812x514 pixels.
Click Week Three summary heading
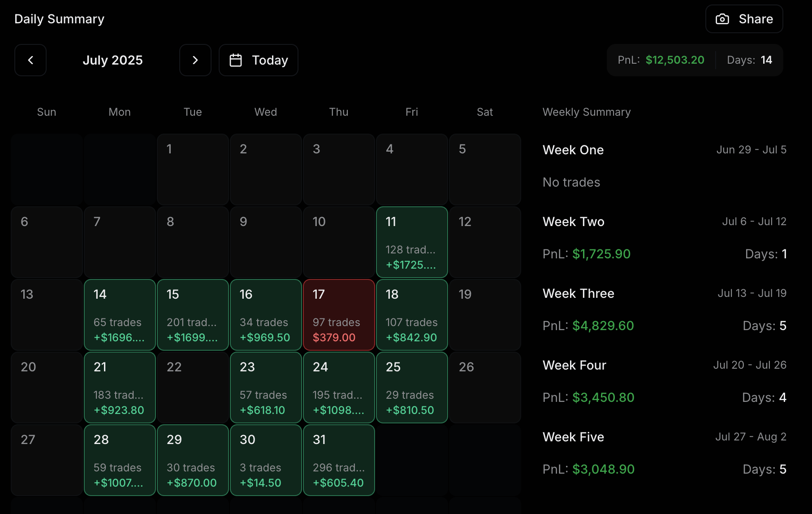579,293
